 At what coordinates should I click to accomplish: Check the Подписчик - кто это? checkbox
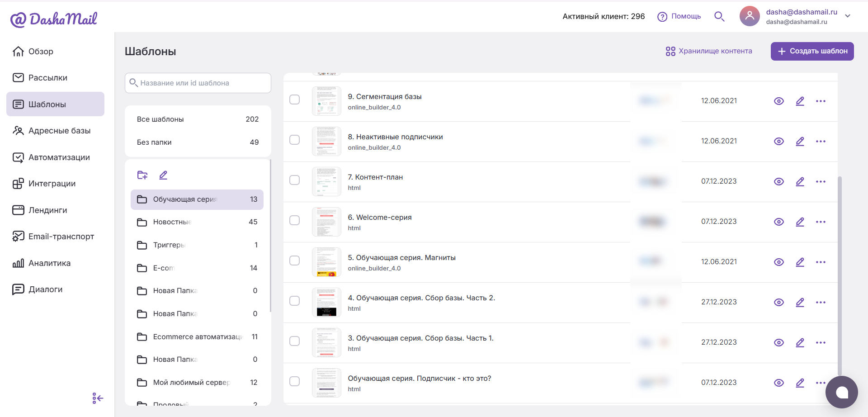tap(294, 381)
